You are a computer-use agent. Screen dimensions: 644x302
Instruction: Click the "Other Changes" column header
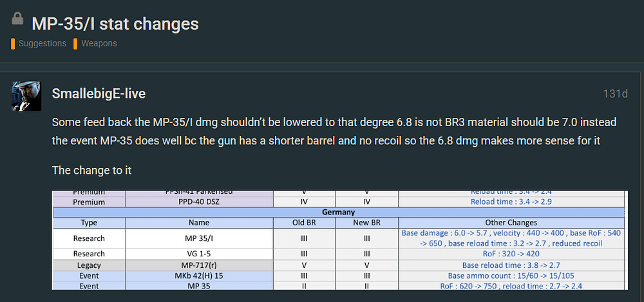[x=511, y=223]
